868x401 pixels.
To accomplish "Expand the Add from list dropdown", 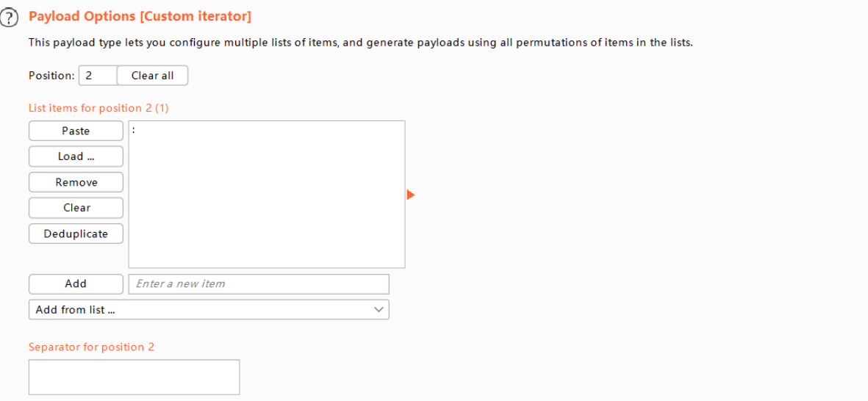I will (209, 310).
